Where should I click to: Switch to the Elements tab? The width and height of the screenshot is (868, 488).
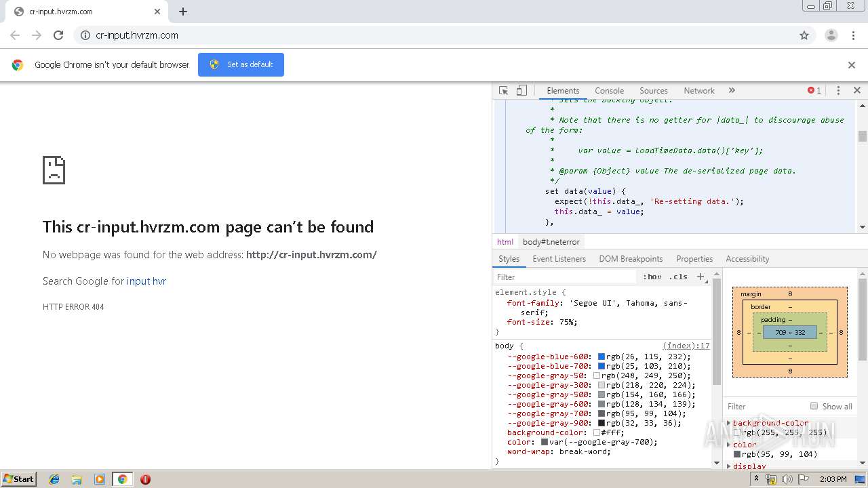(563, 90)
